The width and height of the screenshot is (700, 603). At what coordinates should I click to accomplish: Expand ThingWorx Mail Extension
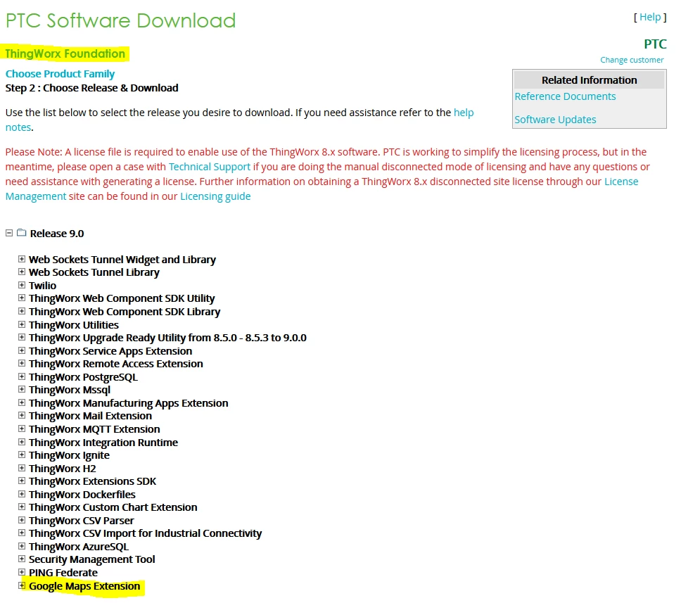coord(21,416)
